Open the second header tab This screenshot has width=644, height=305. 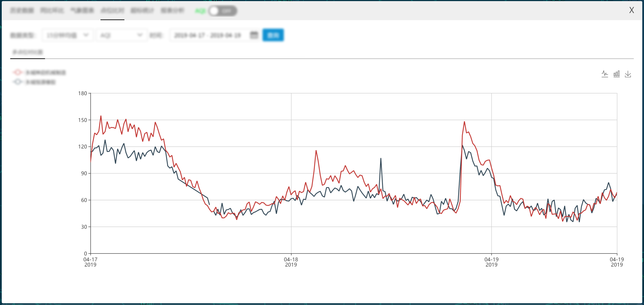click(x=52, y=10)
